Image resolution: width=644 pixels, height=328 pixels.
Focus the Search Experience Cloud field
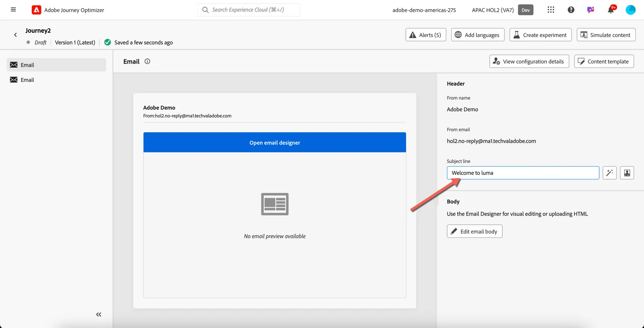(249, 10)
